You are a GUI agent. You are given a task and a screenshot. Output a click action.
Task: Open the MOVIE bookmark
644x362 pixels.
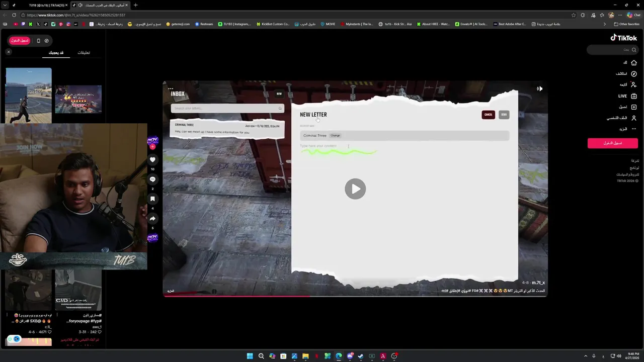(x=328, y=24)
